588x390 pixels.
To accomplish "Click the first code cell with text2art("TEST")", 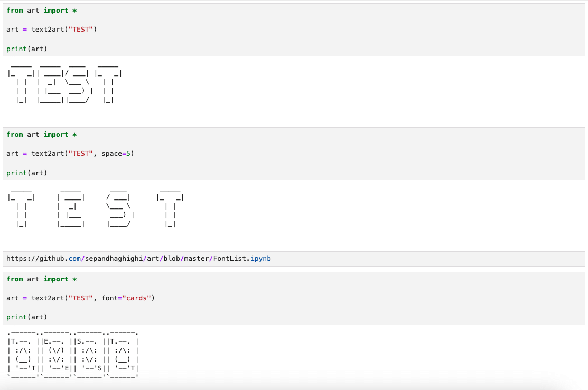I will click(294, 30).
